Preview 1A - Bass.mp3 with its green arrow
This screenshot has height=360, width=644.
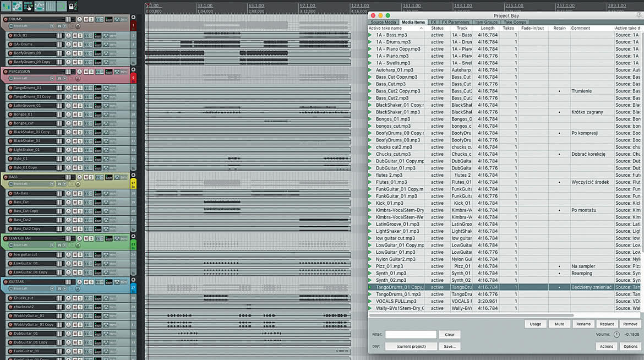370,35
